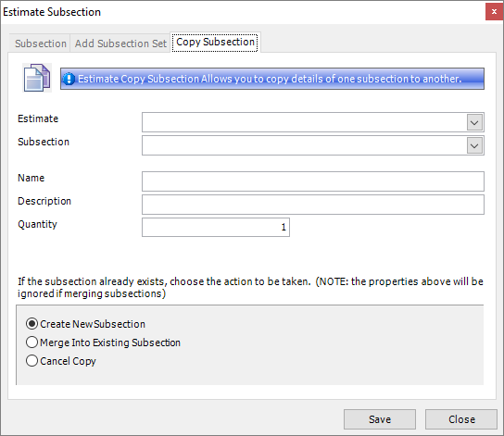Save the copied subsection
504x436 pixels.
pos(380,419)
